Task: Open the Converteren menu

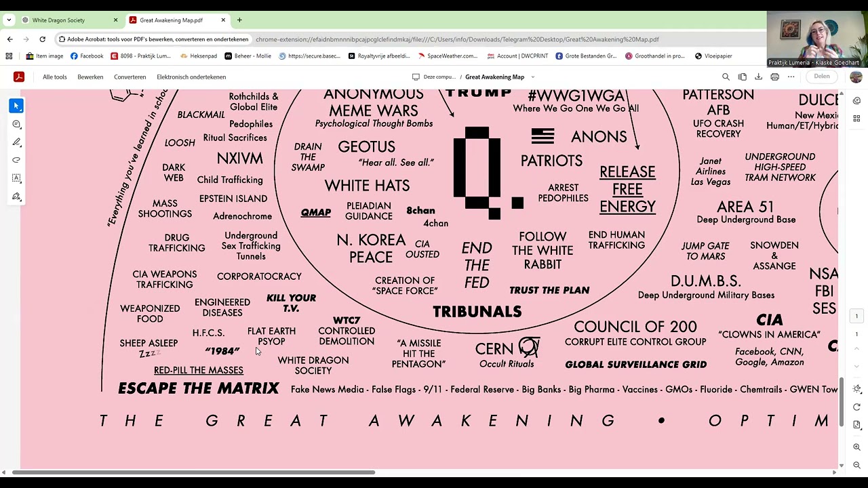Action: tap(130, 77)
